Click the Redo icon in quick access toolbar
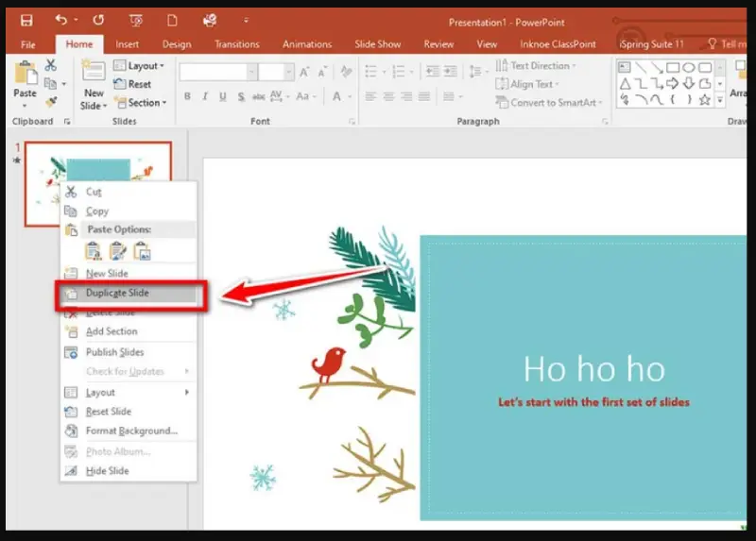The image size is (756, 541). 98,20
